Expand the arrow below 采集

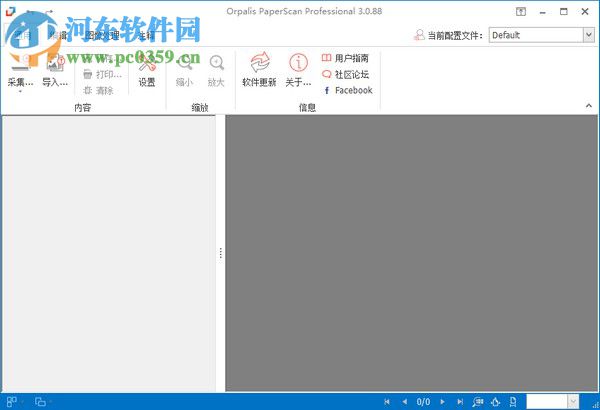click(20, 91)
